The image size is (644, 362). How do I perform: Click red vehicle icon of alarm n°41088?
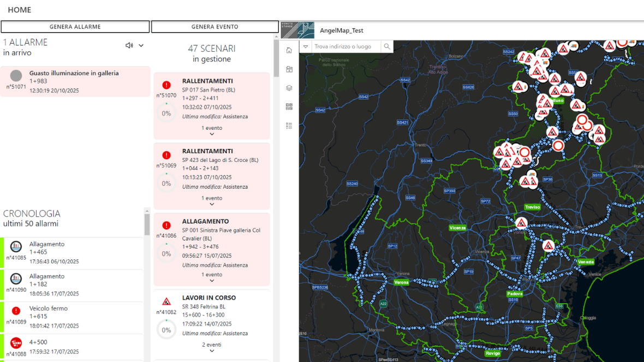click(16, 343)
